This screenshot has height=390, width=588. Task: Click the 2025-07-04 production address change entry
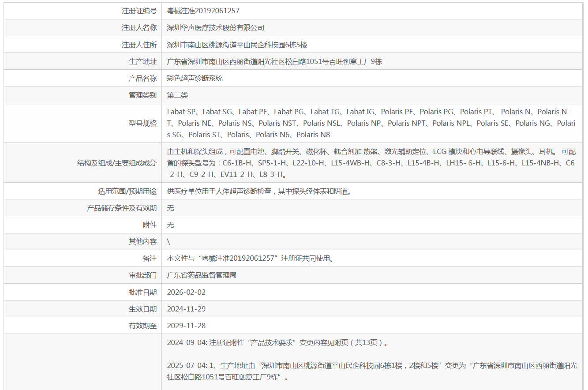coord(372,371)
